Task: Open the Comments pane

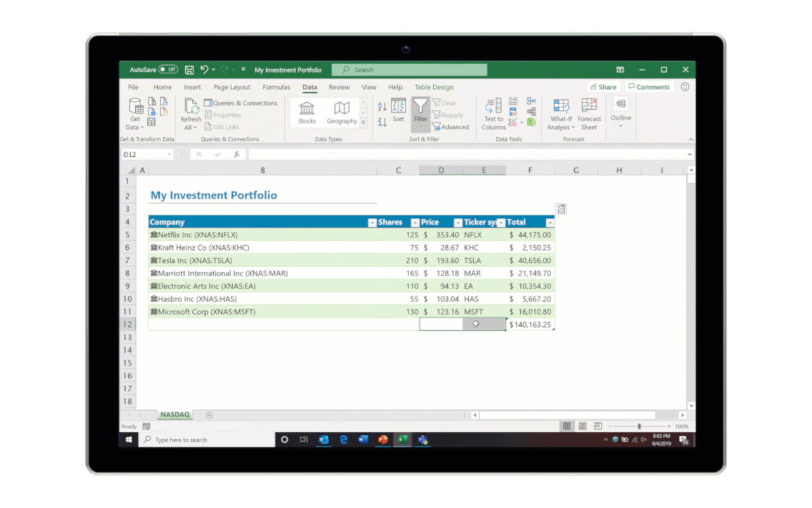Action: 649,87
